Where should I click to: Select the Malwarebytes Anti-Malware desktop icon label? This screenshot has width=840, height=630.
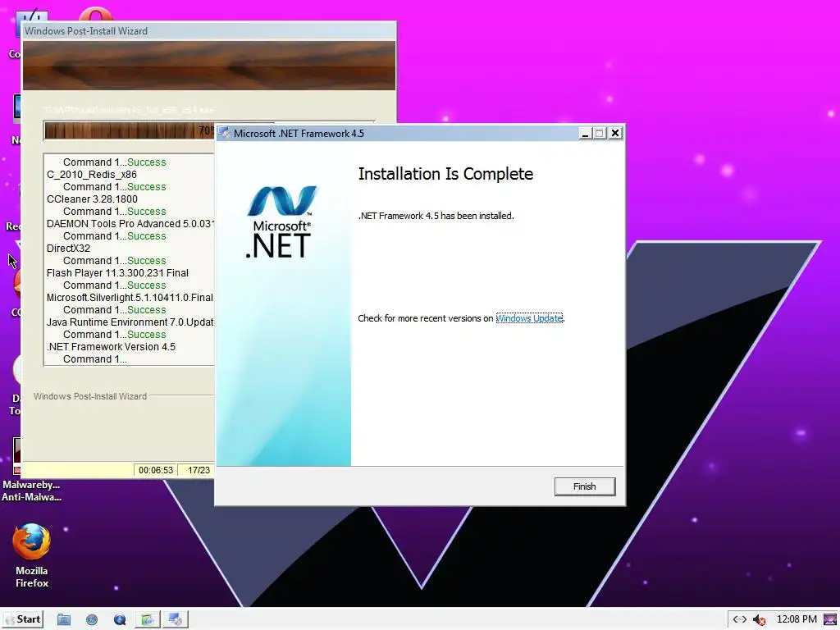31,491
